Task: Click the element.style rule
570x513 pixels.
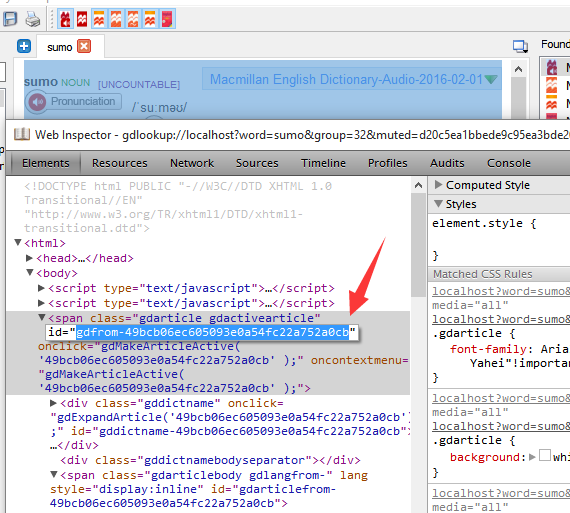Action: [x=484, y=223]
